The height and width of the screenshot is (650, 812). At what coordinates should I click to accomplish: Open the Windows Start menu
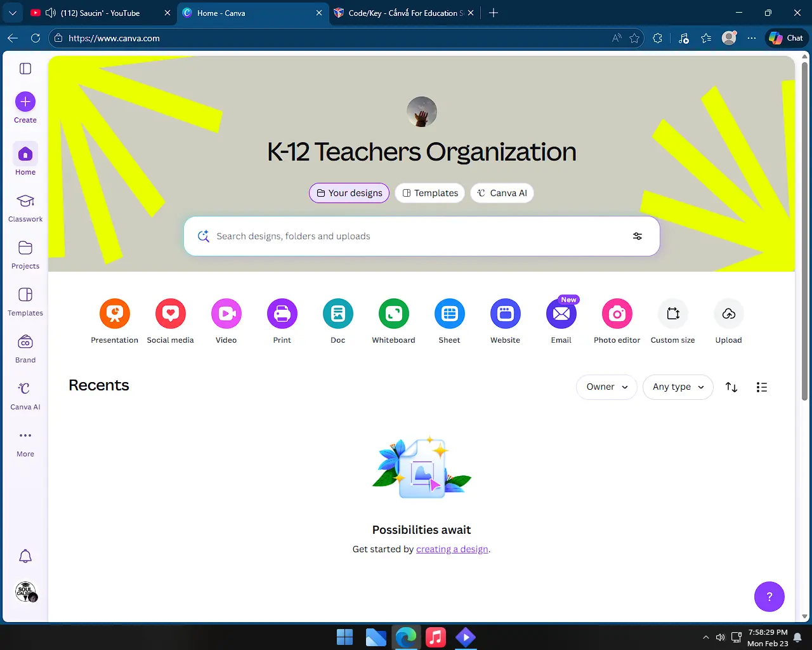pyautogui.click(x=345, y=637)
